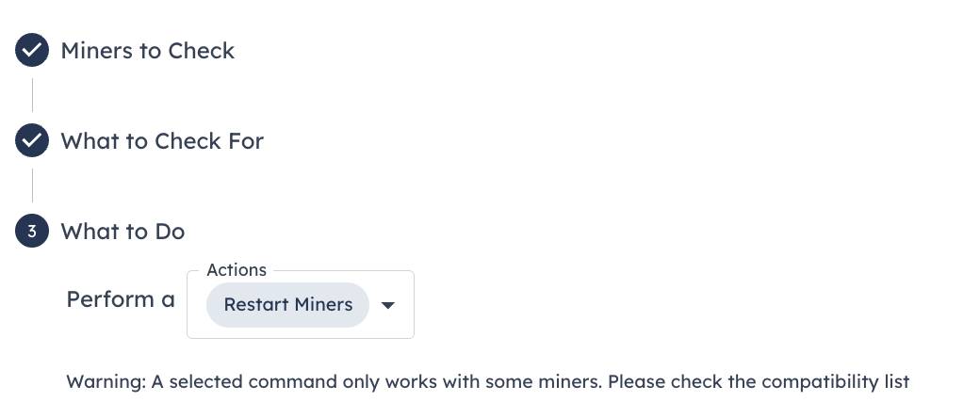This screenshot has height=418, width=980.
Task: Click the compatibility warning message
Action: [487, 381]
